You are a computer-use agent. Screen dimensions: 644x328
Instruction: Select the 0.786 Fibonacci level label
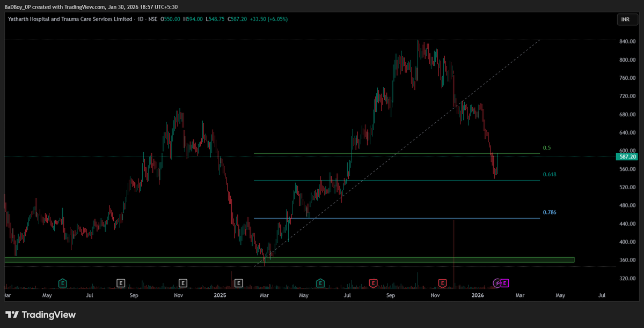click(549, 212)
